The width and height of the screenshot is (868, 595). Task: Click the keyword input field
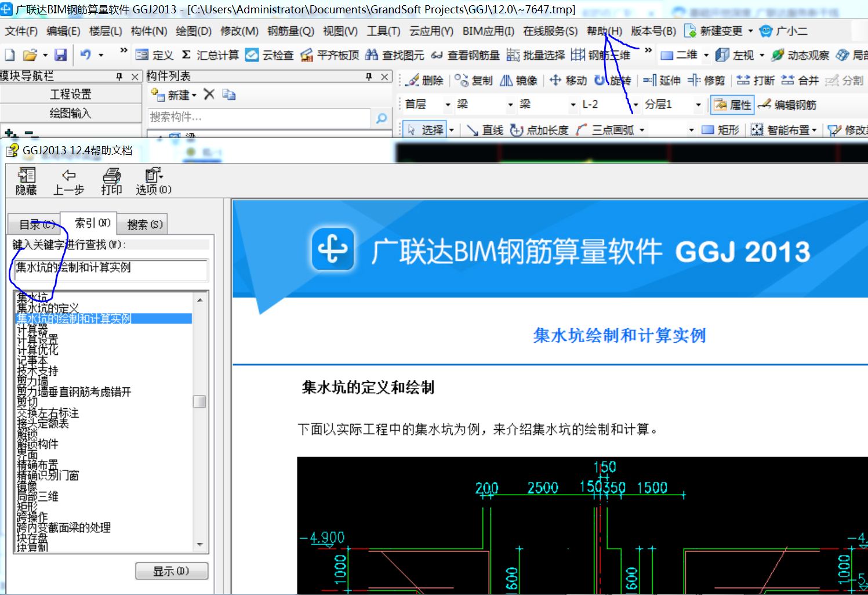tap(111, 270)
